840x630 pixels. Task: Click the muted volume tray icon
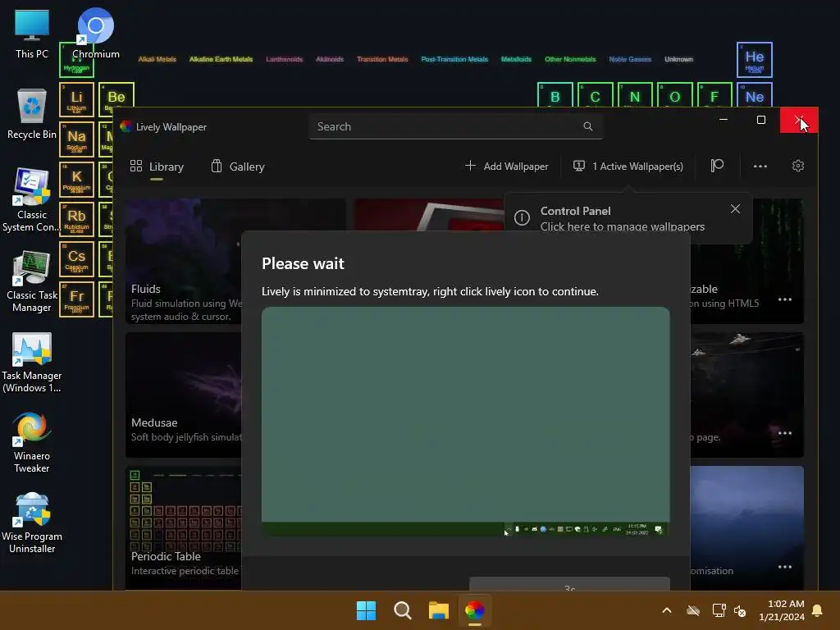(x=740, y=610)
